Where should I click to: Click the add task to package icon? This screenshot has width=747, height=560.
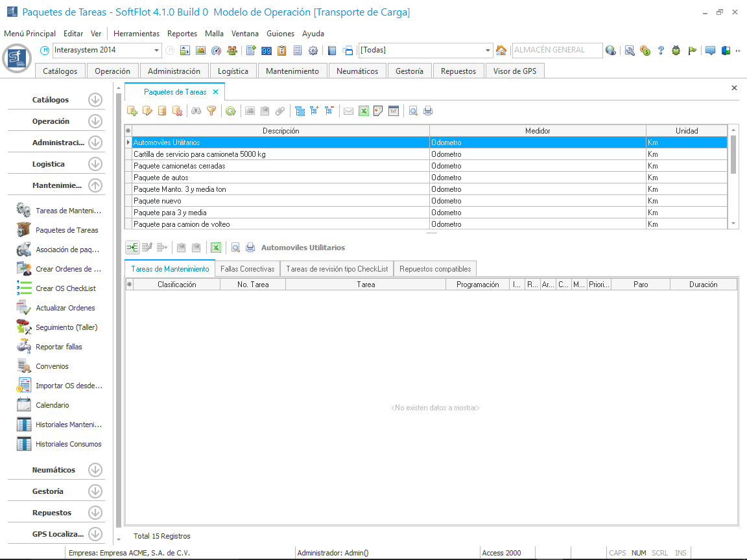pyautogui.click(x=132, y=248)
